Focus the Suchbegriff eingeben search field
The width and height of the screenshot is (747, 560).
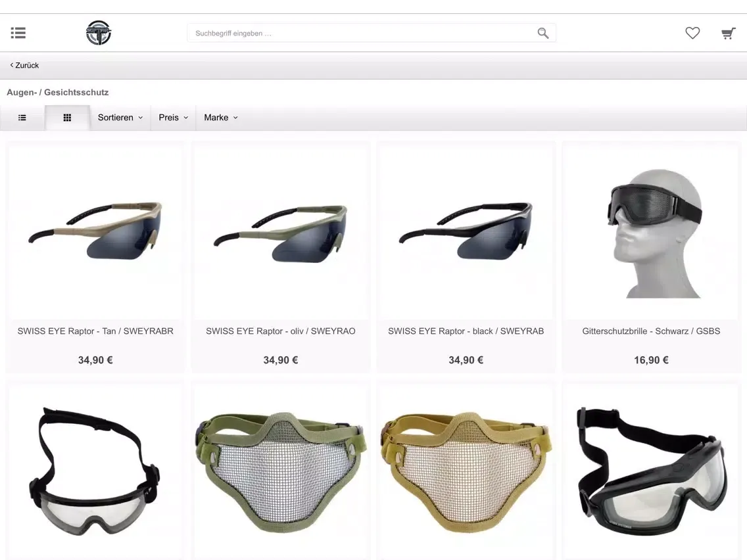(372, 33)
